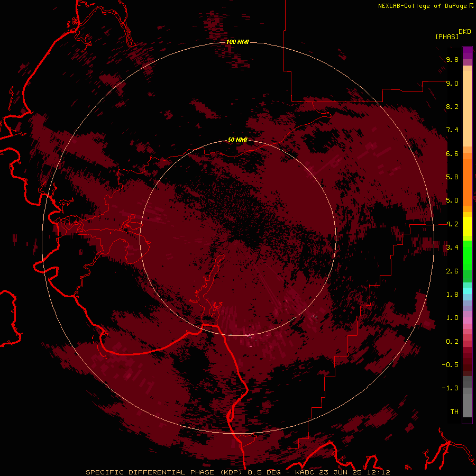Pick the bright green segment of the color bar
This screenshot has height=476, width=476.
click(467, 255)
